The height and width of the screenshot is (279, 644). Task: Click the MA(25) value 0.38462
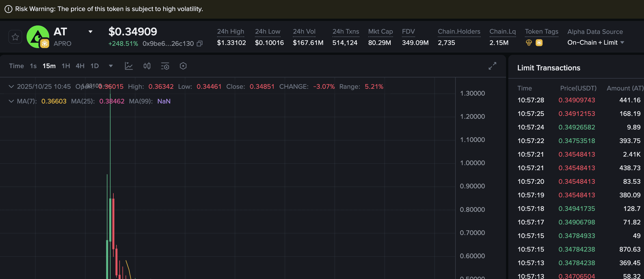click(112, 101)
